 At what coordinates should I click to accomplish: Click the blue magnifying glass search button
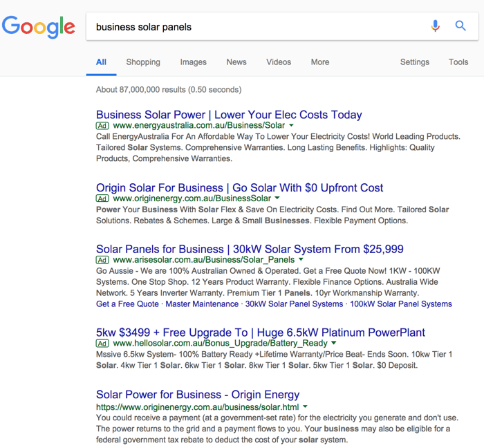tap(460, 26)
